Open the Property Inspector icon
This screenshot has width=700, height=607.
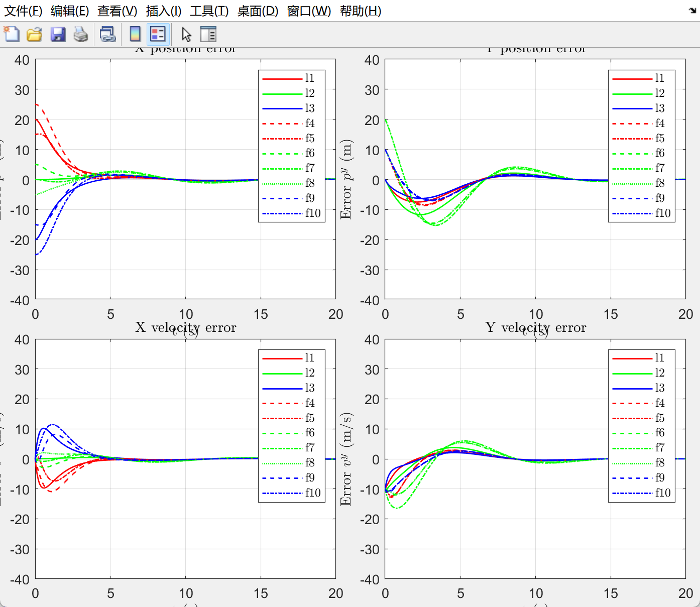coord(208,34)
